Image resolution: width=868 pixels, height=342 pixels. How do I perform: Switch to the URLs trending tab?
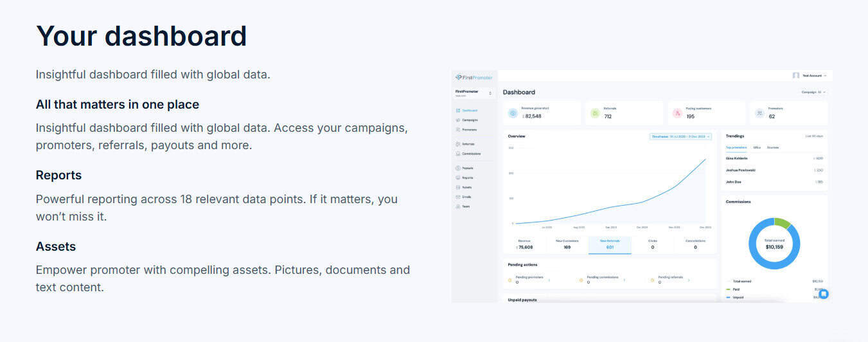tap(757, 147)
